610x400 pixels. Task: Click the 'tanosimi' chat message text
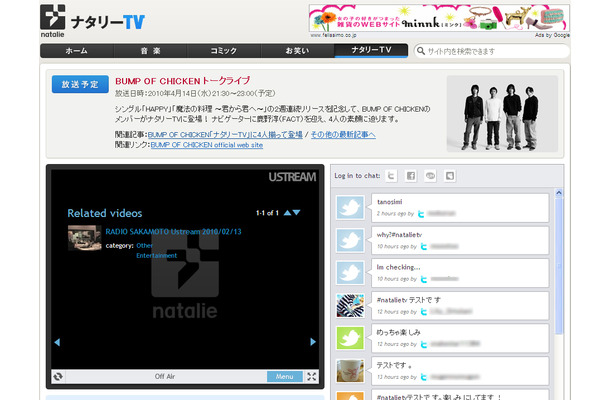pyautogui.click(x=389, y=202)
